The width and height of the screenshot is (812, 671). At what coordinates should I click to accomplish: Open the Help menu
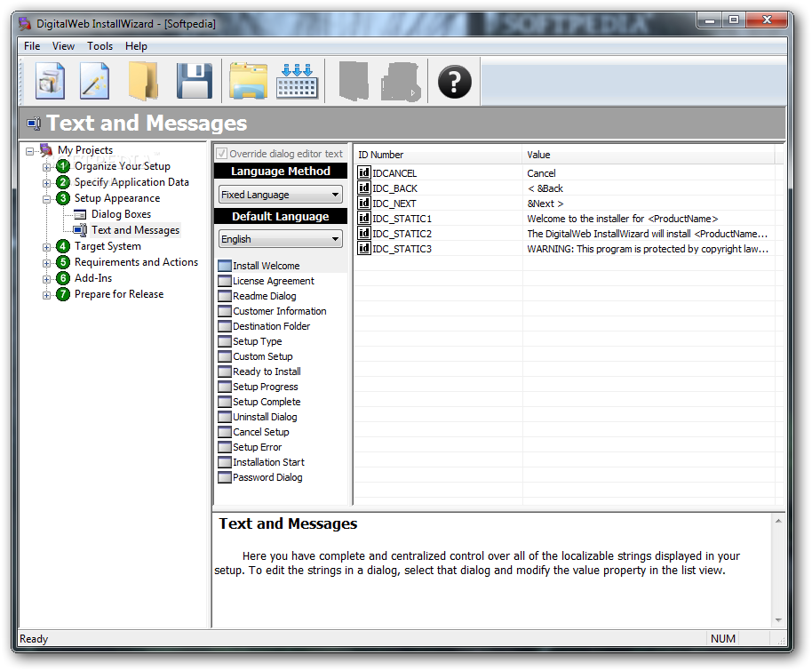[136, 46]
